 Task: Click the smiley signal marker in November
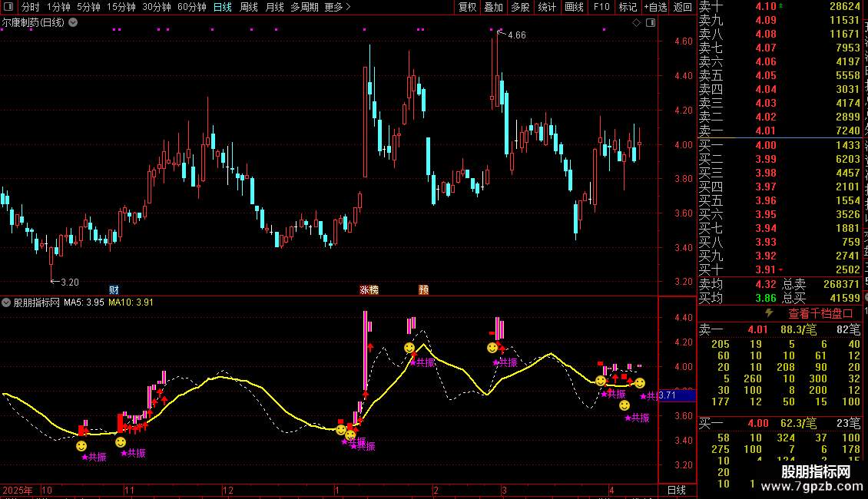(x=120, y=442)
